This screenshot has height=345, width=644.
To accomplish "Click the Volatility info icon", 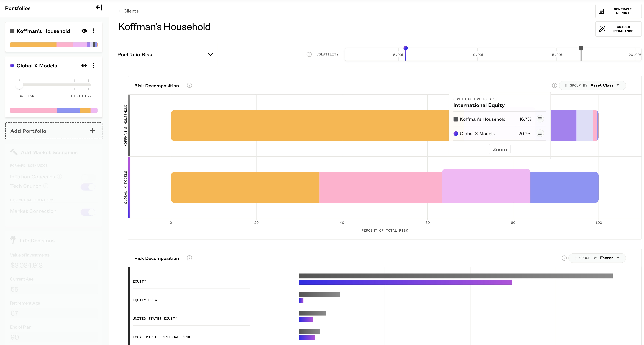I will (x=309, y=55).
